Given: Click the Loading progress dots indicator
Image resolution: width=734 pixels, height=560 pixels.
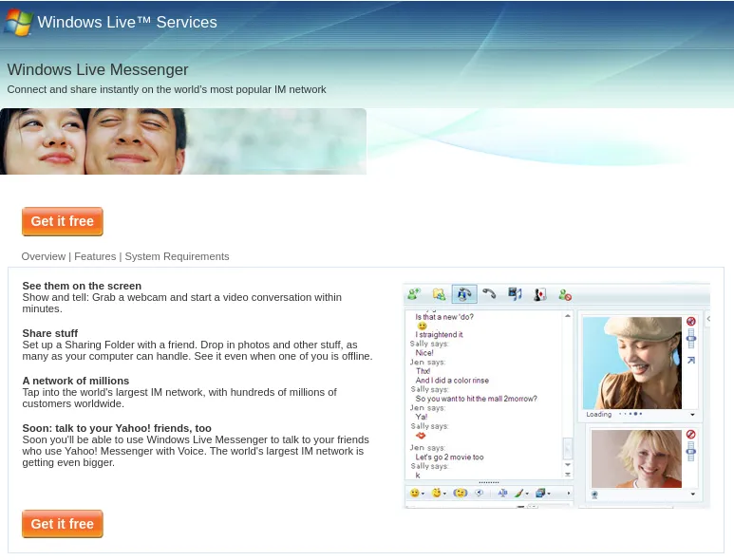Looking at the screenshot, I should point(630,414).
